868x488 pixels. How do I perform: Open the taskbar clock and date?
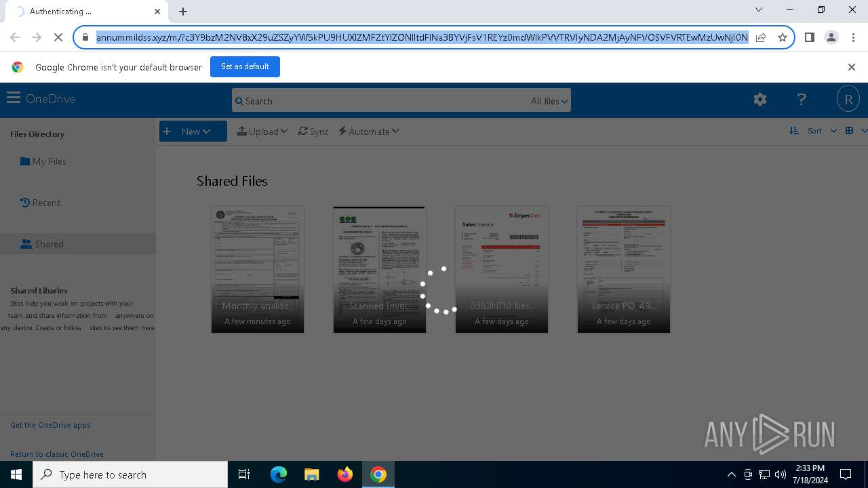point(810,474)
